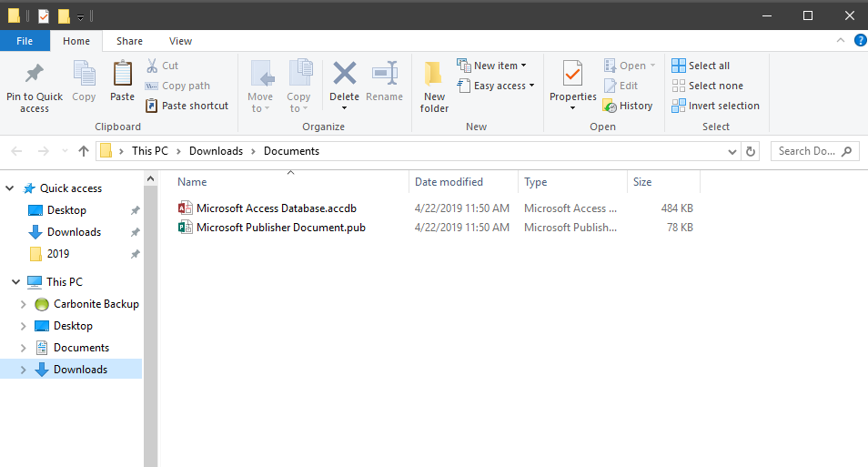Refresh the current folder view

pyautogui.click(x=751, y=151)
